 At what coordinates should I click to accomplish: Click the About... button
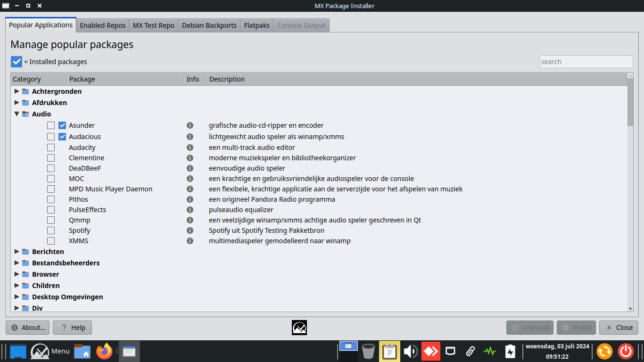click(x=28, y=328)
